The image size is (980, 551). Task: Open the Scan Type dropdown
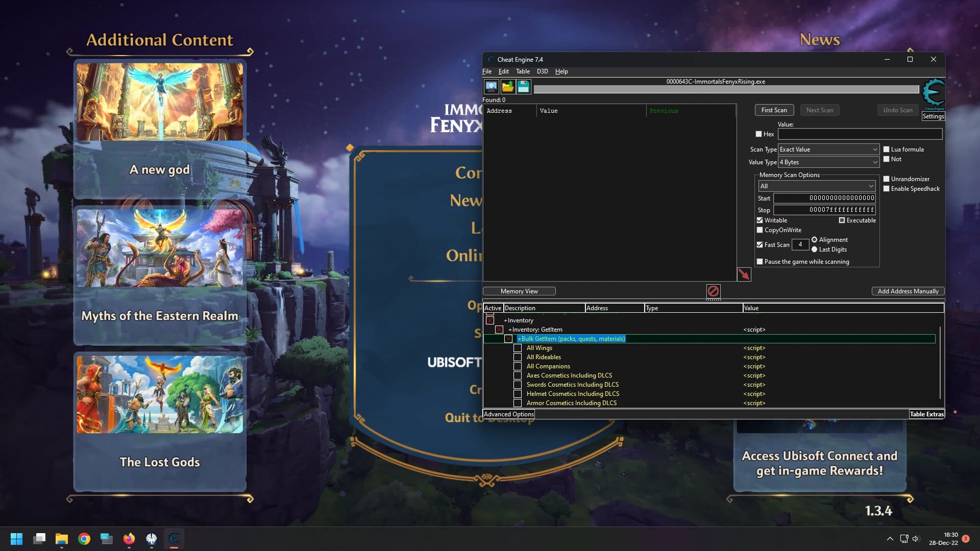click(828, 149)
